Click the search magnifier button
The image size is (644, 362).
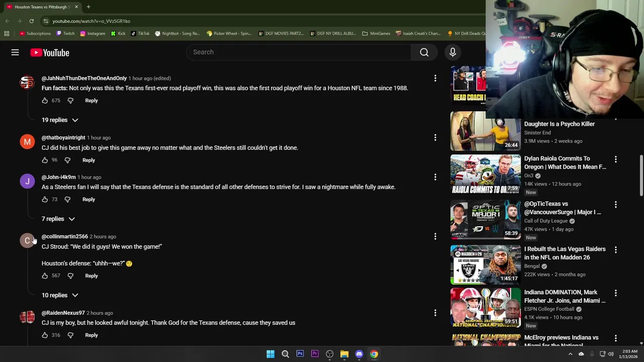(424, 52)
